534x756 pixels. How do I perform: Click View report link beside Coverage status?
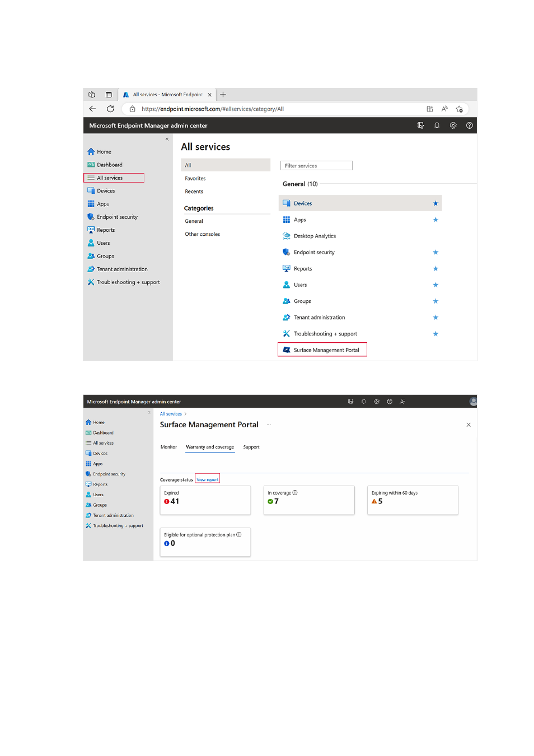(x=208, y=479)
